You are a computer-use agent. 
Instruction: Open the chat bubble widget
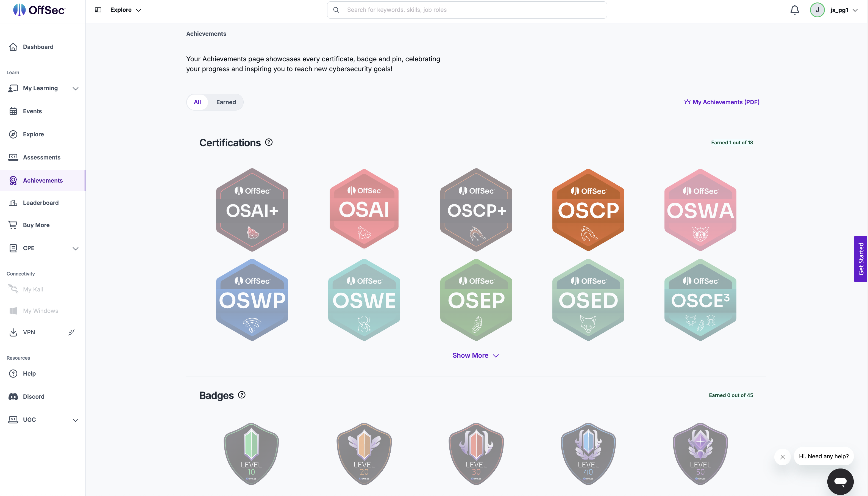point(840,481)
